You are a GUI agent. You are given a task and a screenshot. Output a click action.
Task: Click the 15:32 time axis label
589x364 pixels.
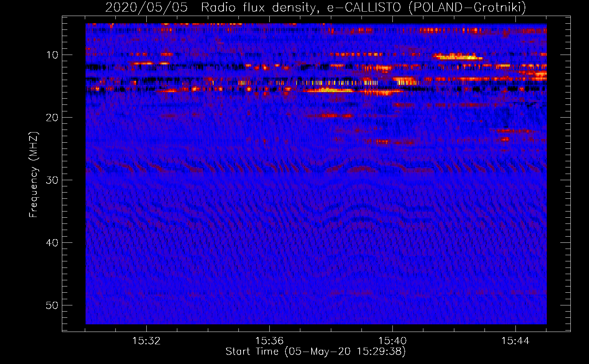[x=146, y=341]
